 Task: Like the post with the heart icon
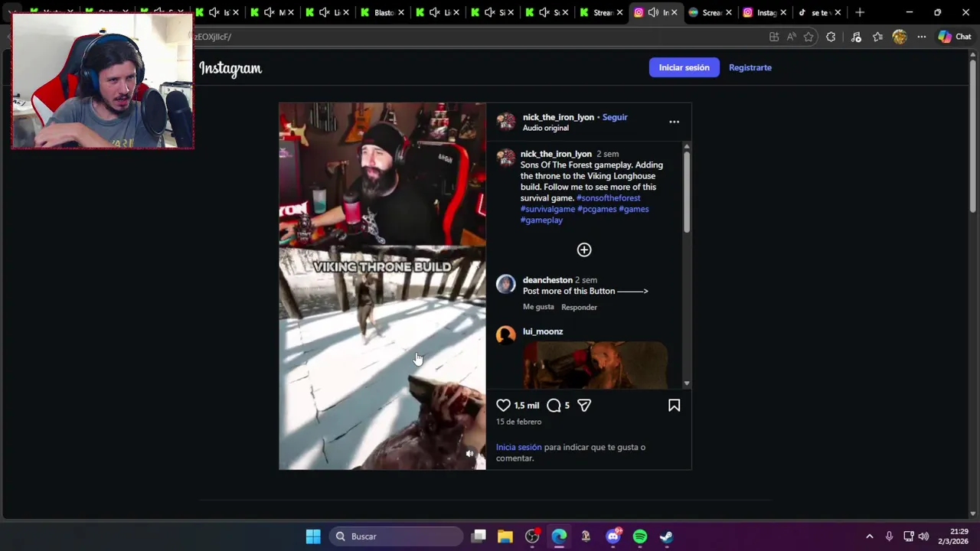pyautogui.click(x=503, y=406)
